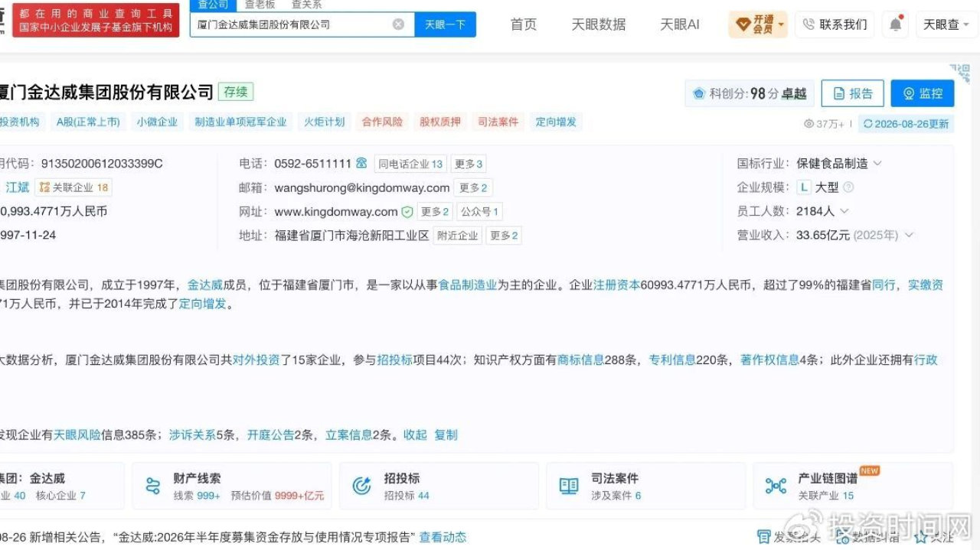Image resolution: width=980 pixels, height=550 pixels.
Task: Click the verified shield icon beside www.kingdomway.com
Action: click(407, 212)
